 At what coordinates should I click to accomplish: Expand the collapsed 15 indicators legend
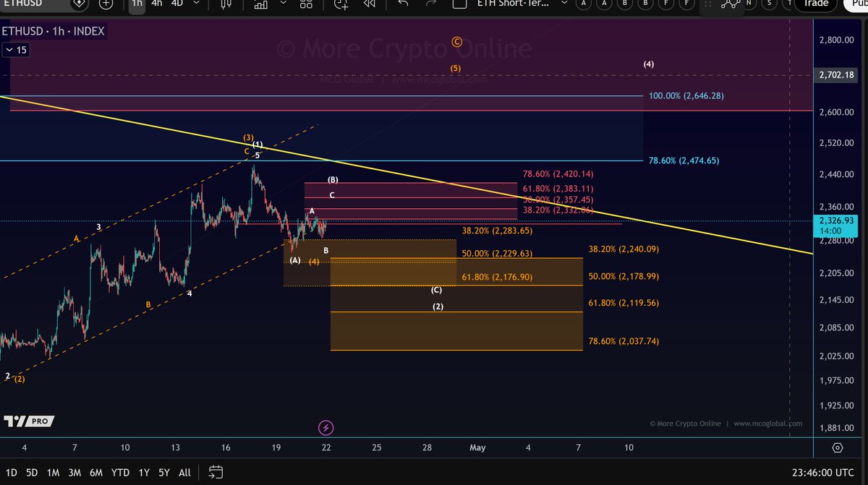[15, 50]
